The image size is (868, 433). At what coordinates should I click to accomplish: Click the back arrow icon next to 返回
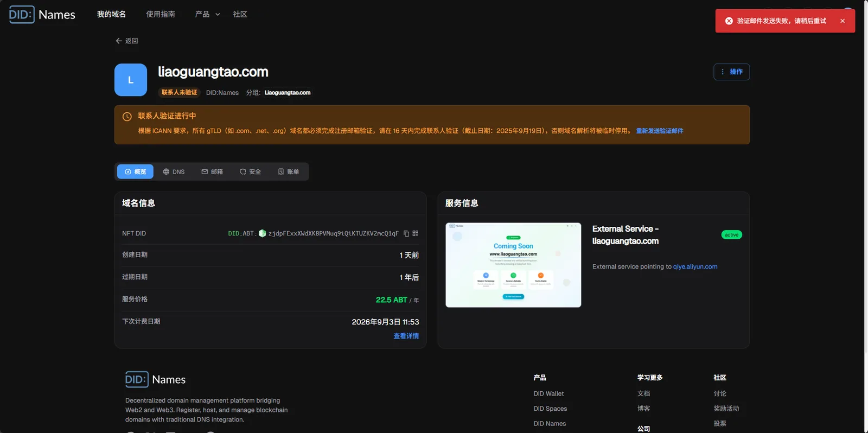coord(119,41)
